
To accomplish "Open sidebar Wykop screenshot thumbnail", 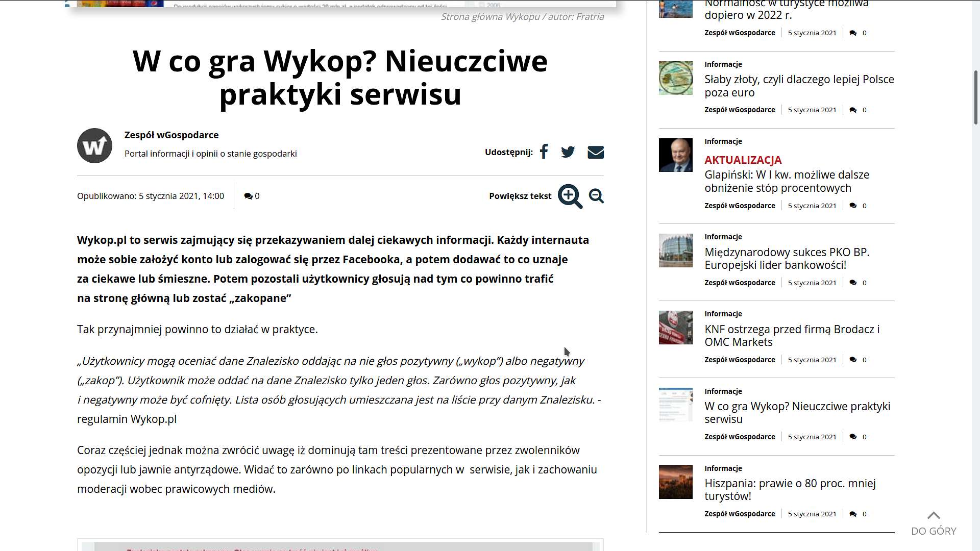I will pos(676,405).
